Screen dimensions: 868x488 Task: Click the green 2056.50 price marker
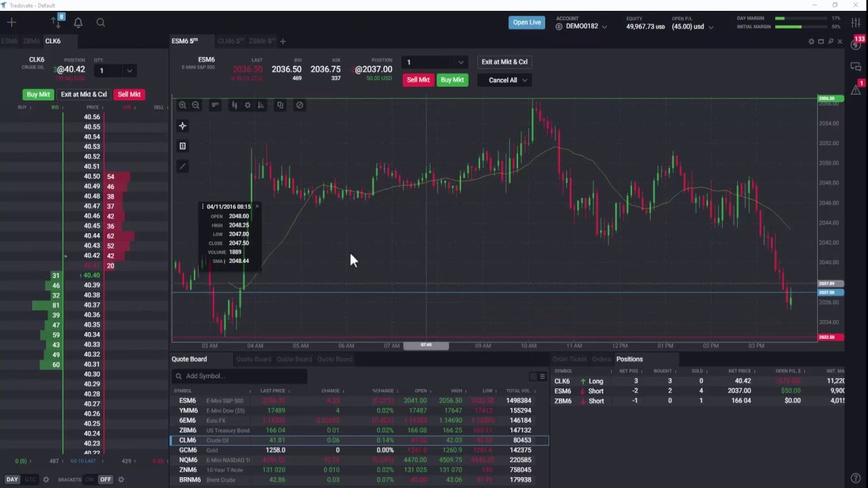coord(830,99)
